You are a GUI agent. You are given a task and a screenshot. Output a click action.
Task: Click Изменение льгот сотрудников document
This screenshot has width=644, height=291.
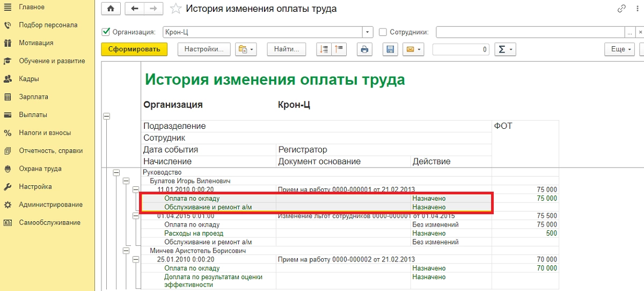[x=366, y=216]
